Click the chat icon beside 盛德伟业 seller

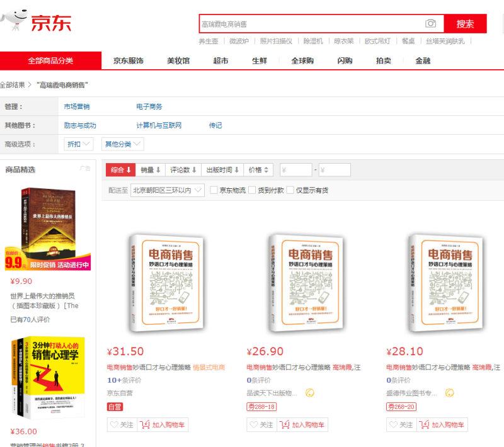coord(449,393)
